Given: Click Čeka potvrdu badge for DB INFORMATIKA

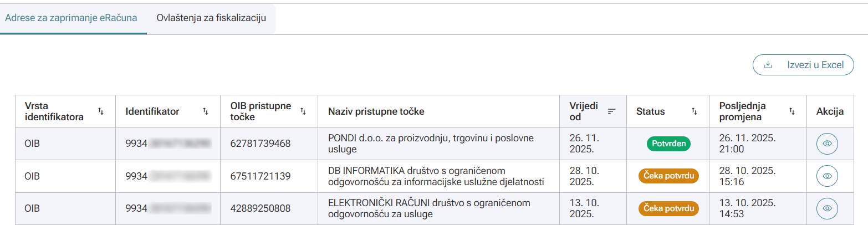Looking at the screenshot, I should coord(668,176).
